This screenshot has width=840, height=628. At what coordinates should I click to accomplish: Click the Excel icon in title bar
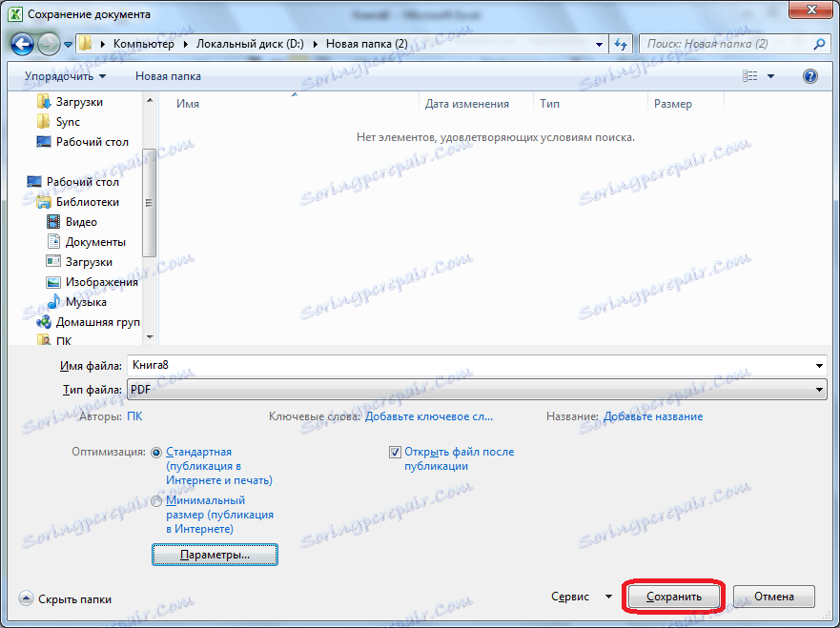pyautogui.click(x=15, y=14)
